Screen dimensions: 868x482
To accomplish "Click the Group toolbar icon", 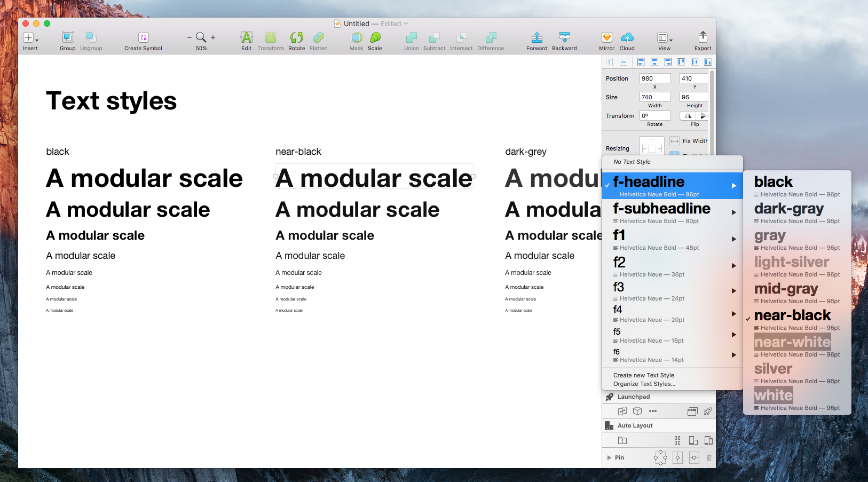I will 67,37.
